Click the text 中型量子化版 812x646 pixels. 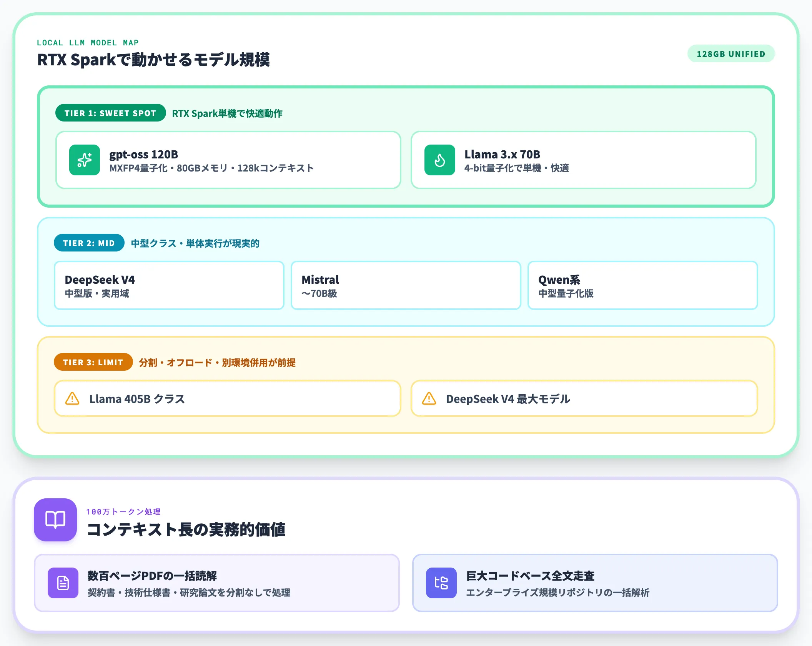point(566,293)
